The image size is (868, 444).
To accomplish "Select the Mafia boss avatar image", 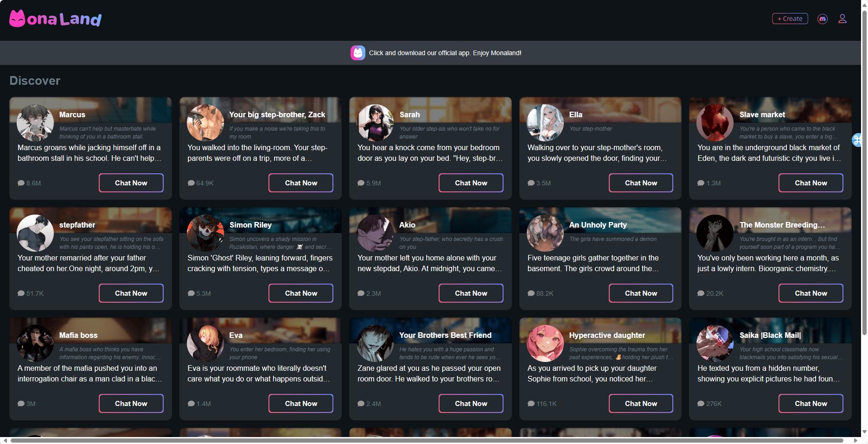I will [35, 343].
